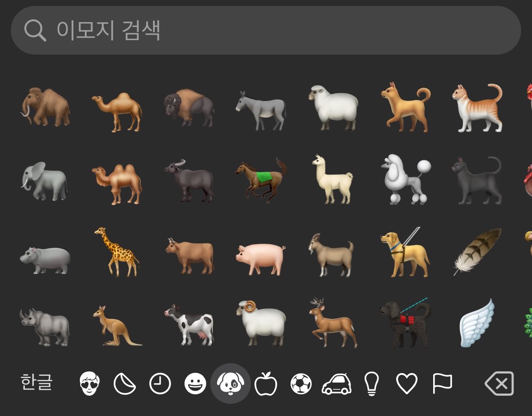Pick the water buffalo emoji
532x416 pixels.
pos(189,180)
